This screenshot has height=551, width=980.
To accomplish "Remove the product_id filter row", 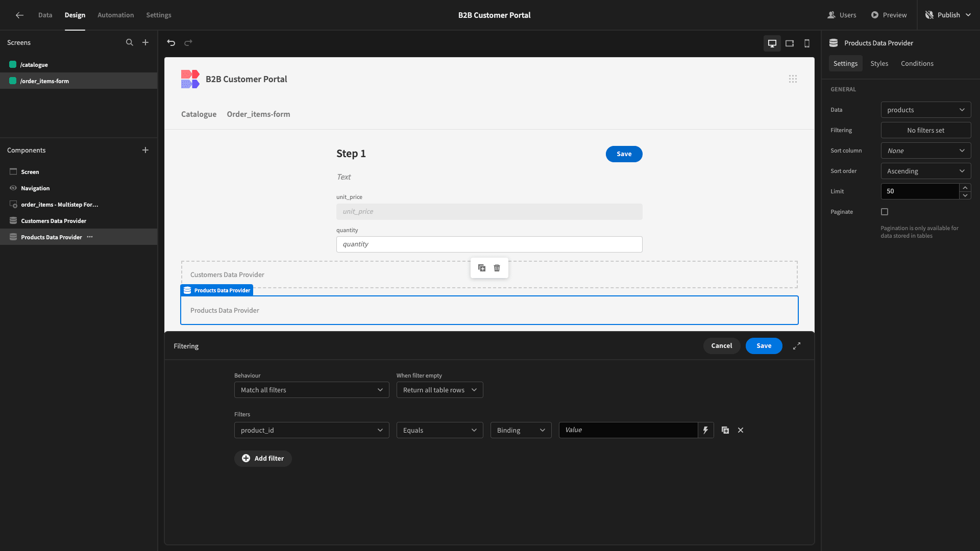I will coord(741,430).
